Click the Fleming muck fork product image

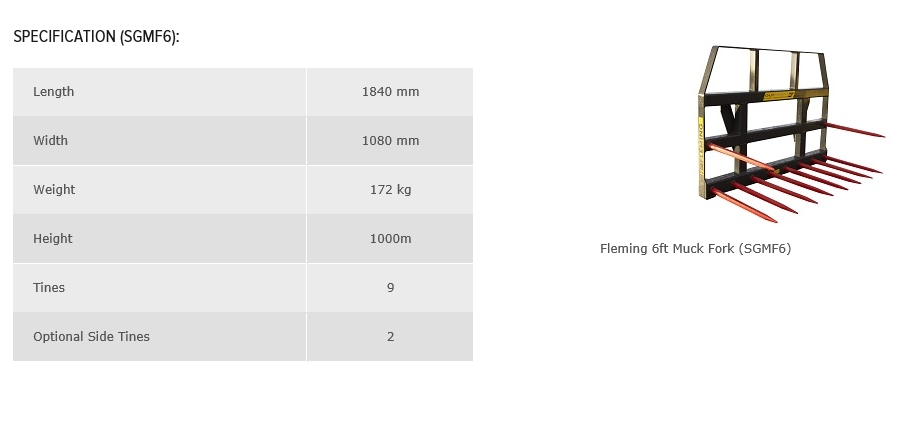tap(791, 134)
